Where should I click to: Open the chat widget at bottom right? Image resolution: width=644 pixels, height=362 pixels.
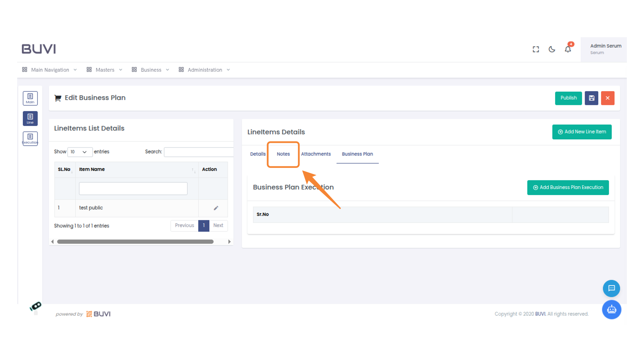tap(611, 288)
